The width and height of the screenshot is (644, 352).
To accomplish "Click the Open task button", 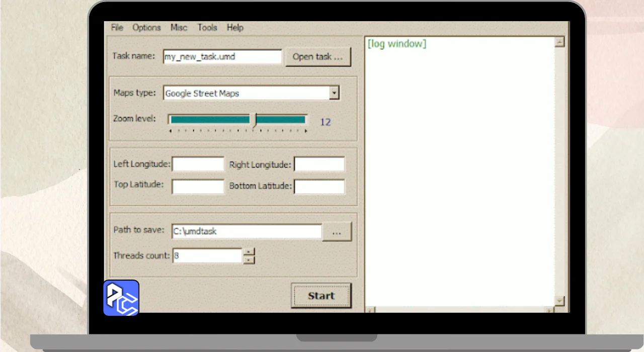I will [x=317, y=57].
